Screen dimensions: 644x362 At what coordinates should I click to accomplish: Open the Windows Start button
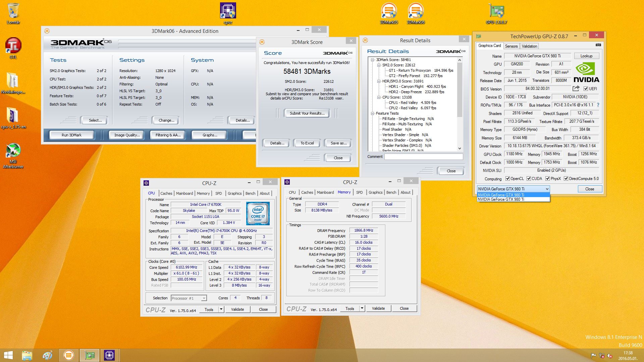click(x=8, y=355)
